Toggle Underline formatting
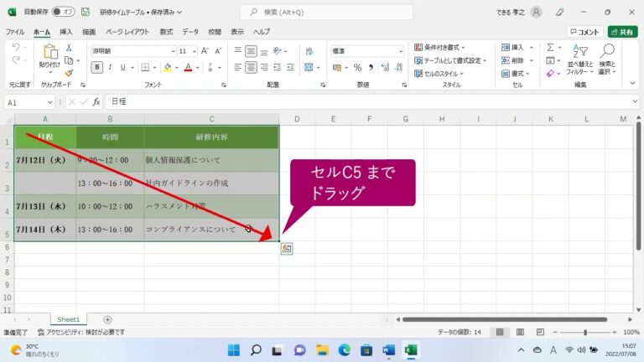The image size is (644, 362). 122,67
